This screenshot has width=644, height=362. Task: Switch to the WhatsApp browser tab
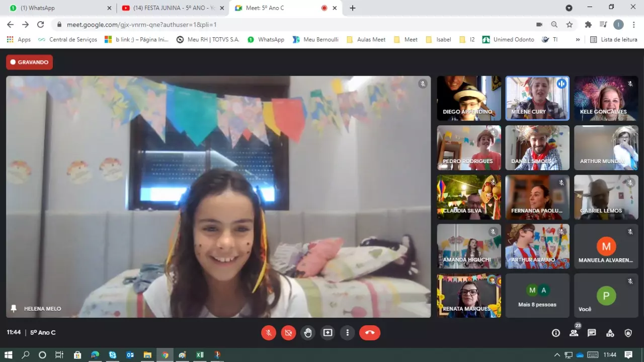58,8
